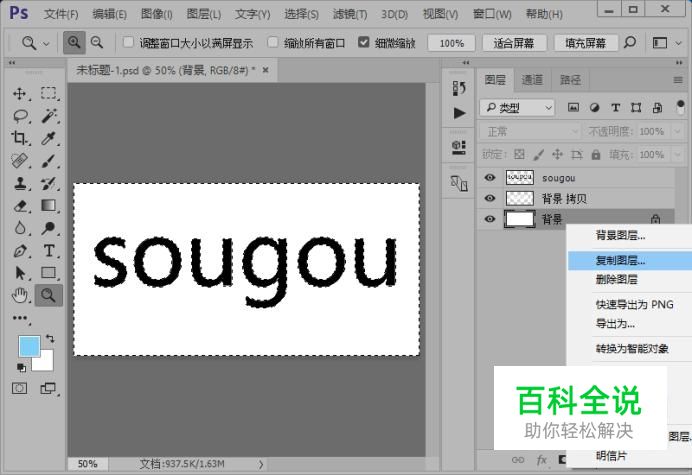Enable 缩放所有窗口 checkbox
Screen dimensions: 692x475
(x=273, y=42)
